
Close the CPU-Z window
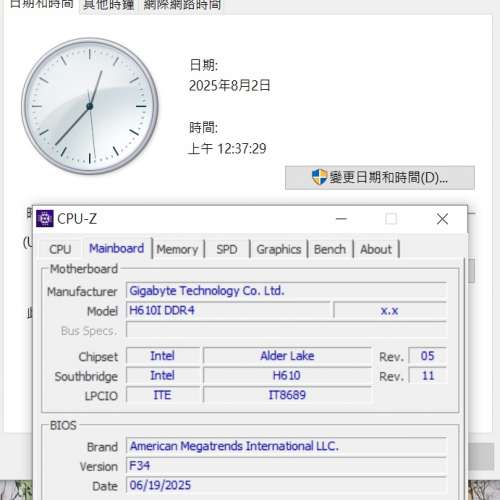click(x=442, y=219)
